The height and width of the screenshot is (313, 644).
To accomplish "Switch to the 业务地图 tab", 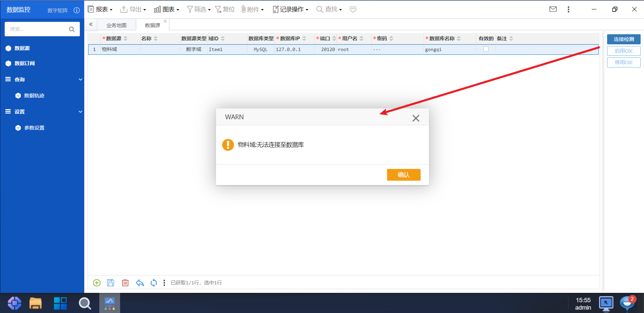I will pos(116,25).
